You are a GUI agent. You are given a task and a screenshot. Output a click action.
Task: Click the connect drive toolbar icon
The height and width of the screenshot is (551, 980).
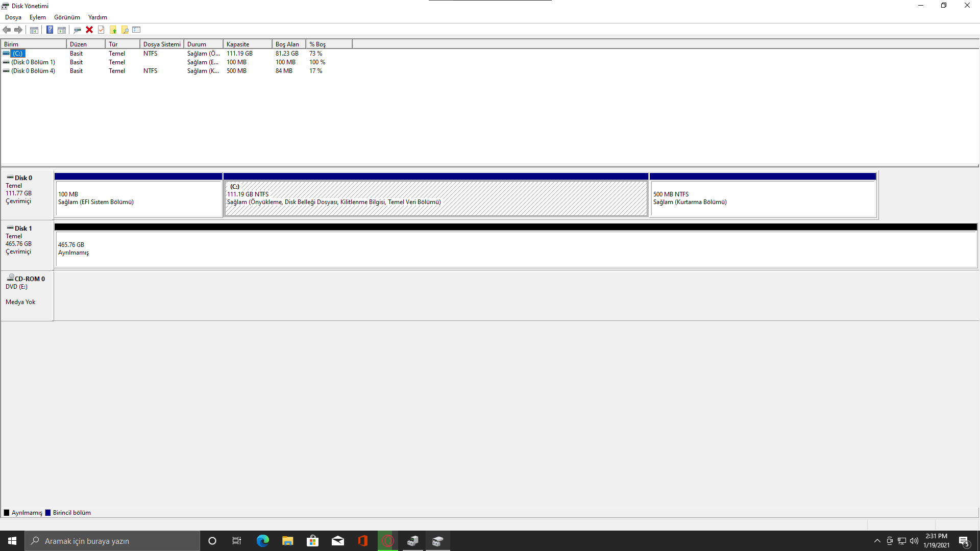[x=77, y=30]
